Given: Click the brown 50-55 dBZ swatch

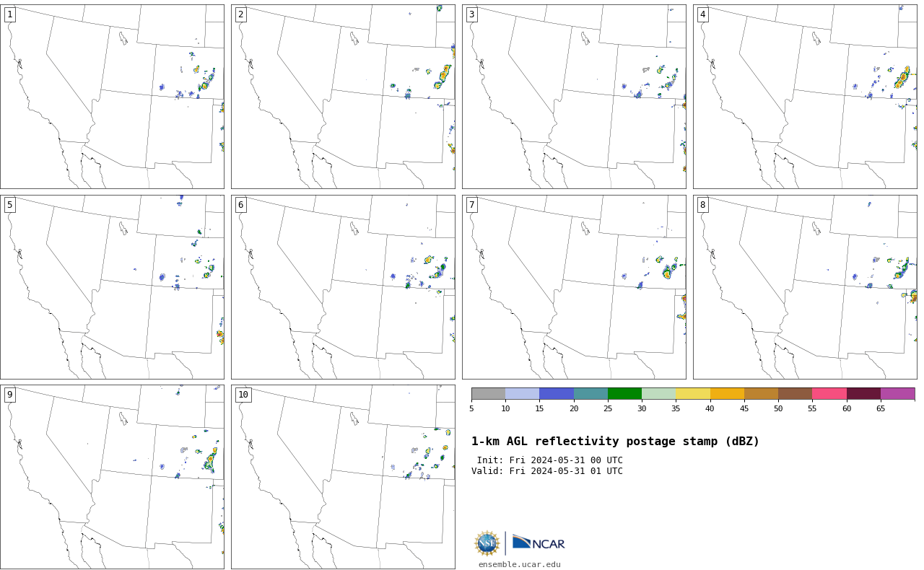Looking at the screenshot, I should pos(795,394).
